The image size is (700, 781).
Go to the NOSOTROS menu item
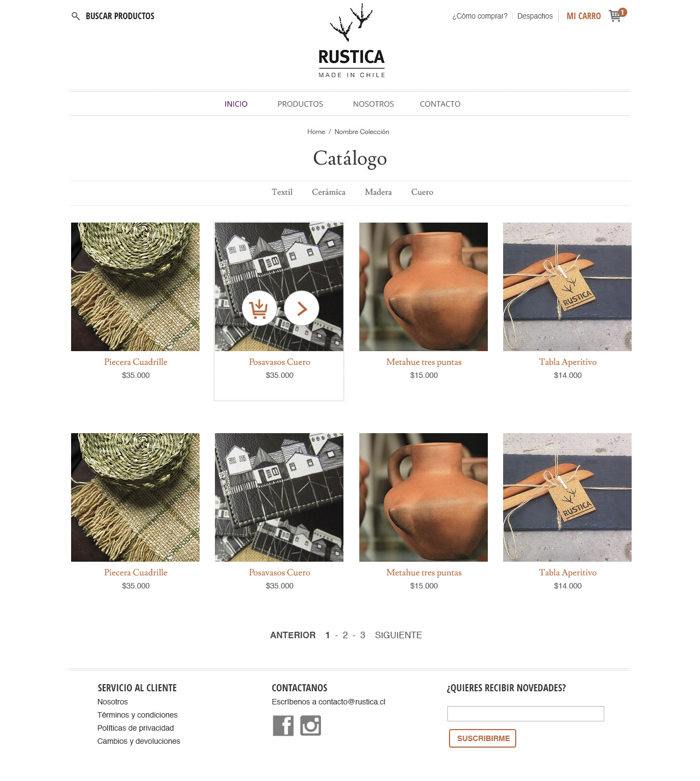pyautogui.click(x=374, y=104)
